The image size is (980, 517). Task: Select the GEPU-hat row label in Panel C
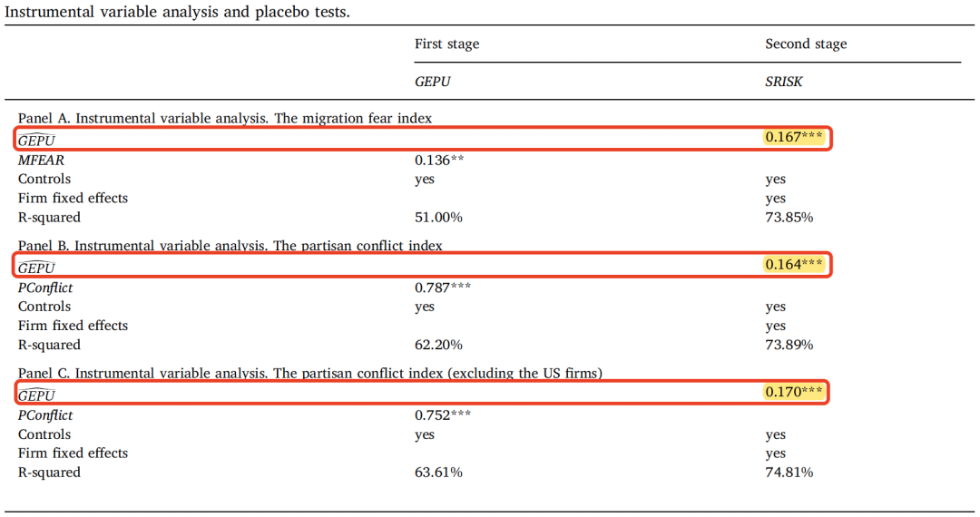[x=36, y=395]
